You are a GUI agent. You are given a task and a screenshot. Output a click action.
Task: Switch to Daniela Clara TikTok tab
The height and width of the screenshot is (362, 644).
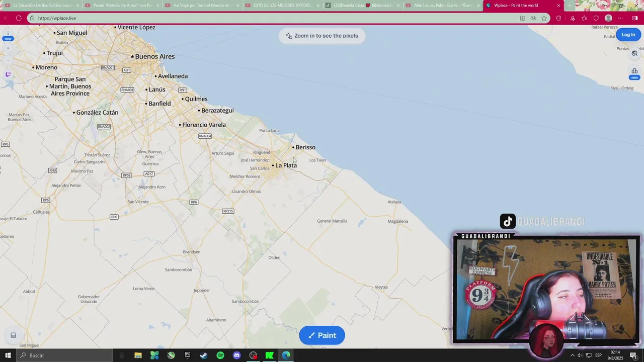tap(362, 6)
